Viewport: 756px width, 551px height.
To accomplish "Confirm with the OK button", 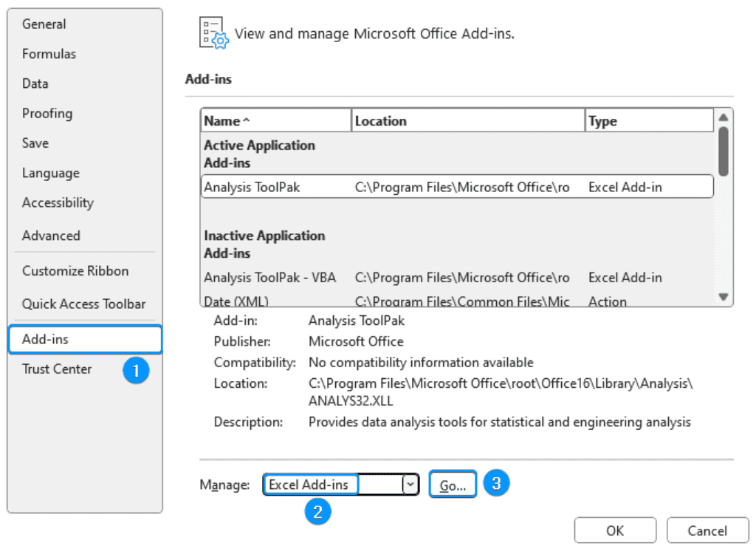I will [x=615, y=531].
